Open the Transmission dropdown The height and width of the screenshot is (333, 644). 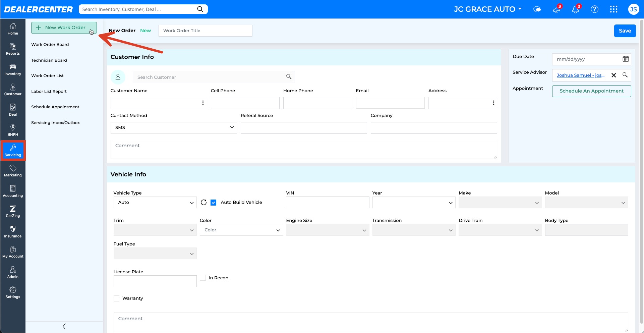coord(414,230)
